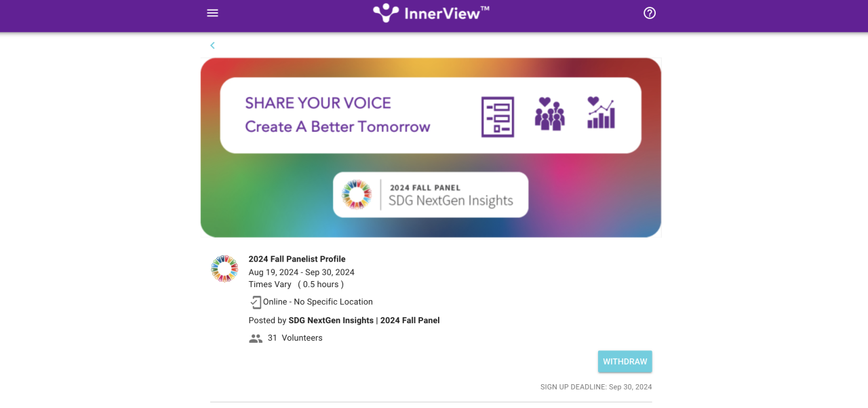The image size is (868, 408).
Task: Click the people with heart banner icon
Action: (x=549, y=114)
